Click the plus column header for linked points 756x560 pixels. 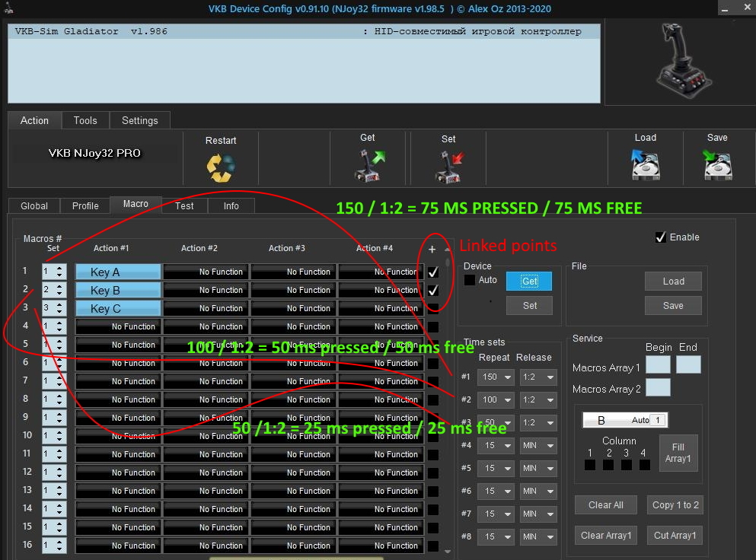(x=432, y=249)
